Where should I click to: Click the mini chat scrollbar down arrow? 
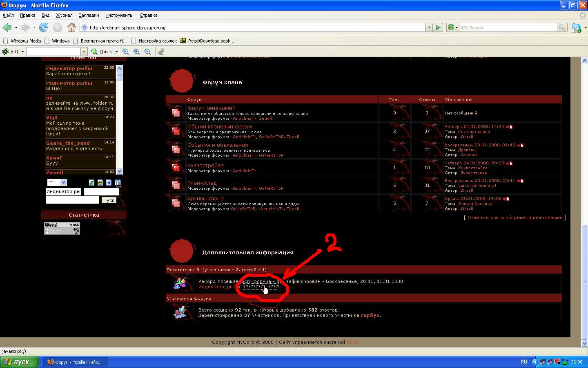coord(119,171)
